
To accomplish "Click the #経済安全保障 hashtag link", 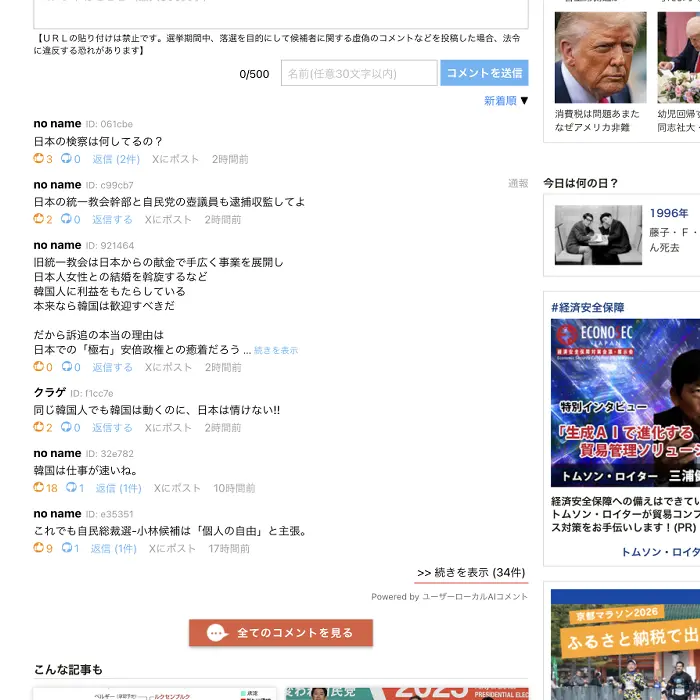I will click(588, 308).
